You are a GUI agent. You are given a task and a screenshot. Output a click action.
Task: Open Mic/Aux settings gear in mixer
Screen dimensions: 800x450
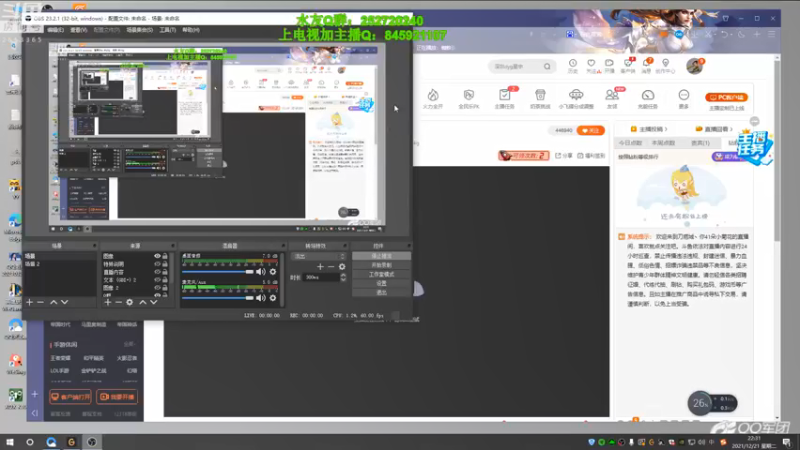click(273, 298)
